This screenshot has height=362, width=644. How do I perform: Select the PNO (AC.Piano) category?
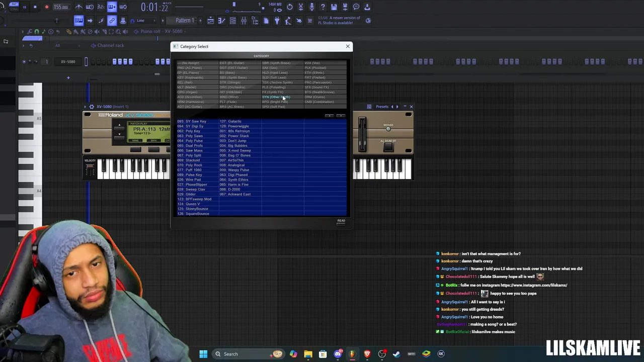[x=189, y=68]
